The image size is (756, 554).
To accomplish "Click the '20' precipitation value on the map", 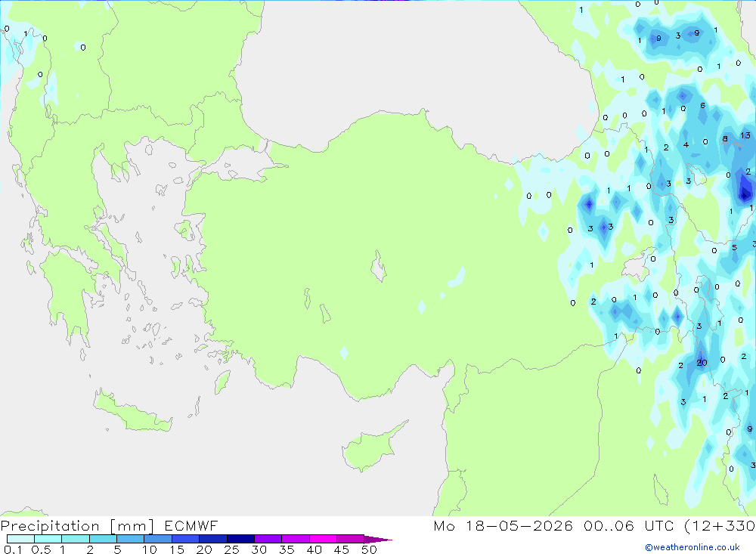I will (x=702, y=363).
